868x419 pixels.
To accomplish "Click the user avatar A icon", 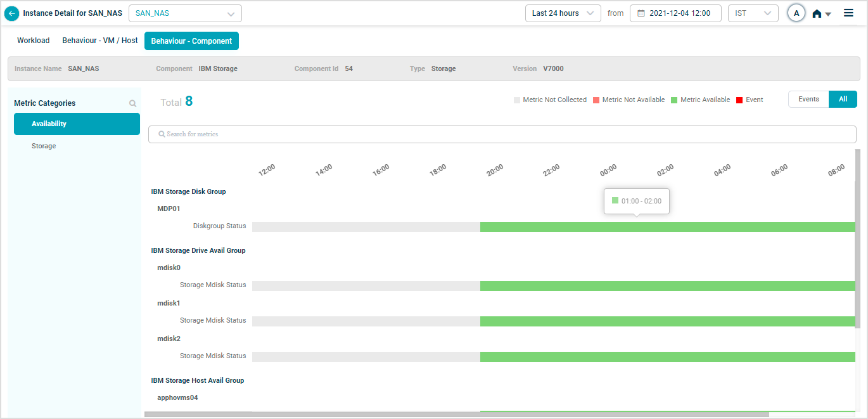I will [x=796, y=13].
